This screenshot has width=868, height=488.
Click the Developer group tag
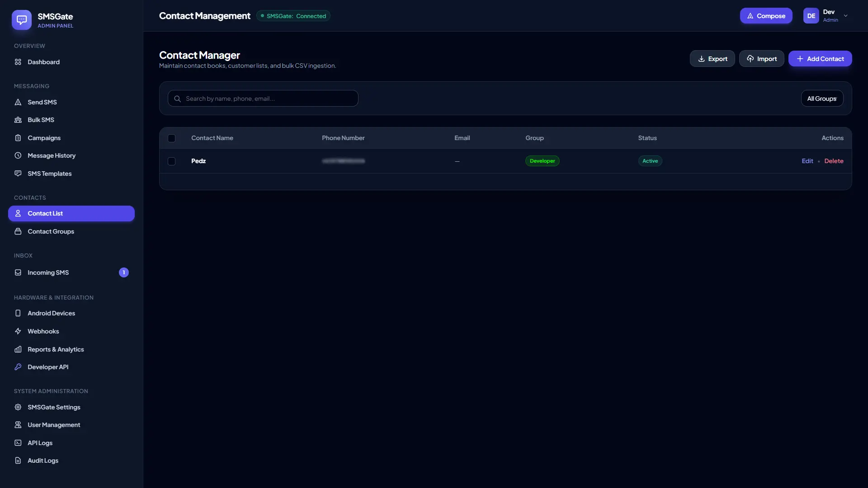[x=542, y=161]
